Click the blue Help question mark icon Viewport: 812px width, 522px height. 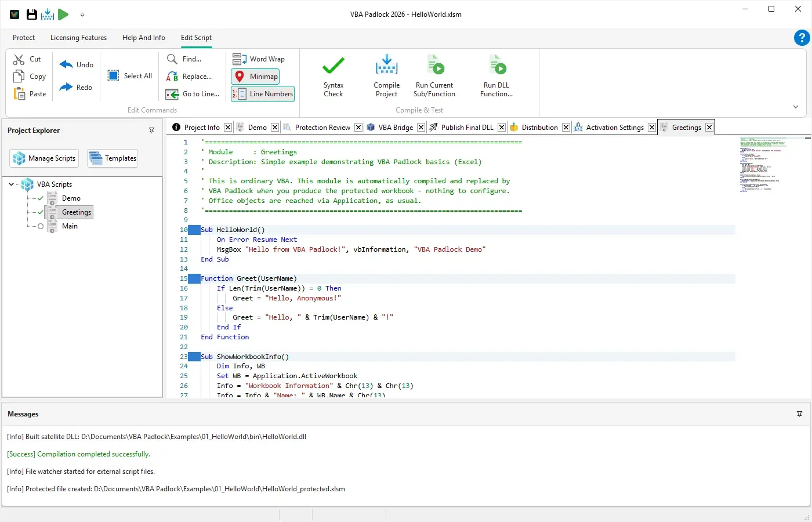tap(802, 38)
